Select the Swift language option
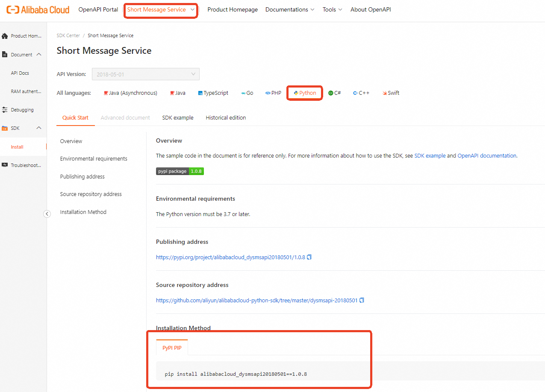Viewport: 545px width, 392px height. coord(391,93)
